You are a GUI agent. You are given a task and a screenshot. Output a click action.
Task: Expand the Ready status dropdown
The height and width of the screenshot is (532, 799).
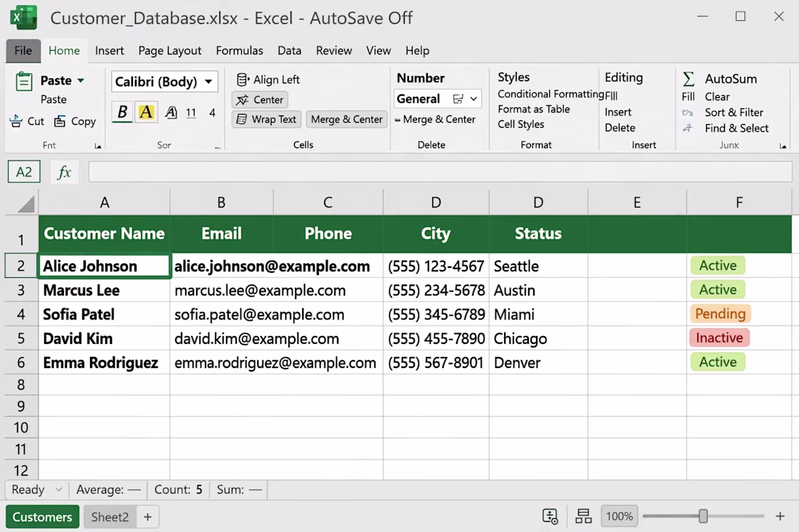pyautogui.click(x=59, y=490)
